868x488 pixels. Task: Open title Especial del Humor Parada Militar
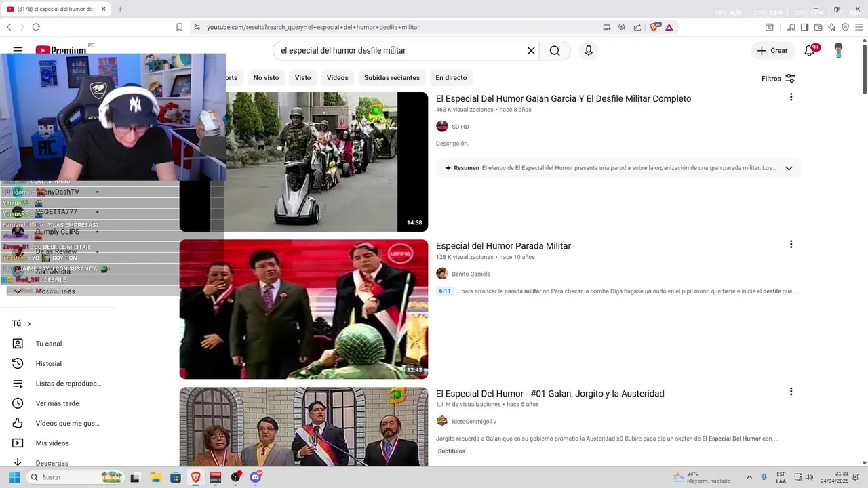click(x=503, y=246)
